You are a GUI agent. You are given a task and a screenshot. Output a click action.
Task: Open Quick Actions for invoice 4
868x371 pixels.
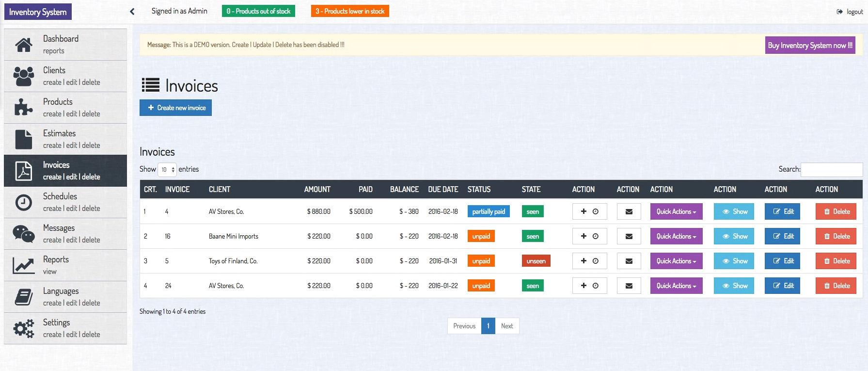click(676, 211)
